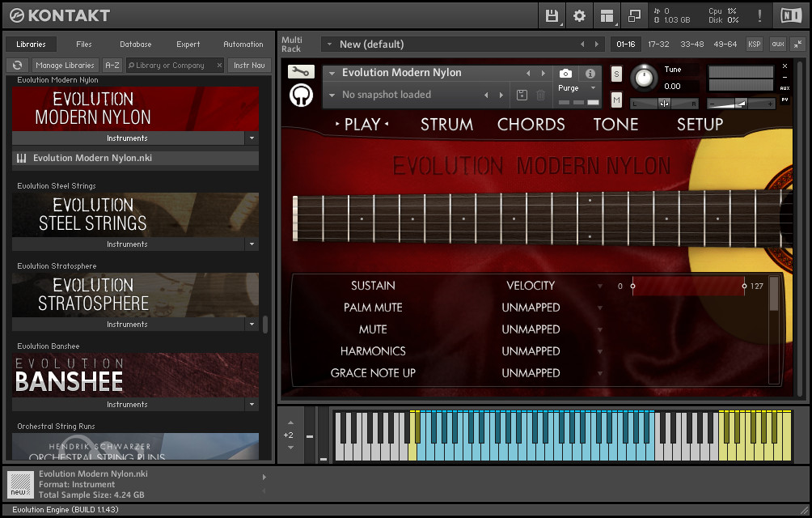Click the NI logo icon
Screen dimensions: 812x518
tap(790, 15)
